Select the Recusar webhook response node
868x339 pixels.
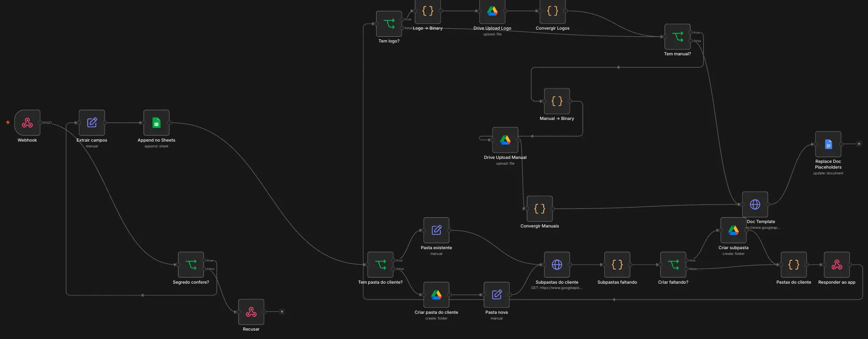pyautogui.click(x=251, y=312)
